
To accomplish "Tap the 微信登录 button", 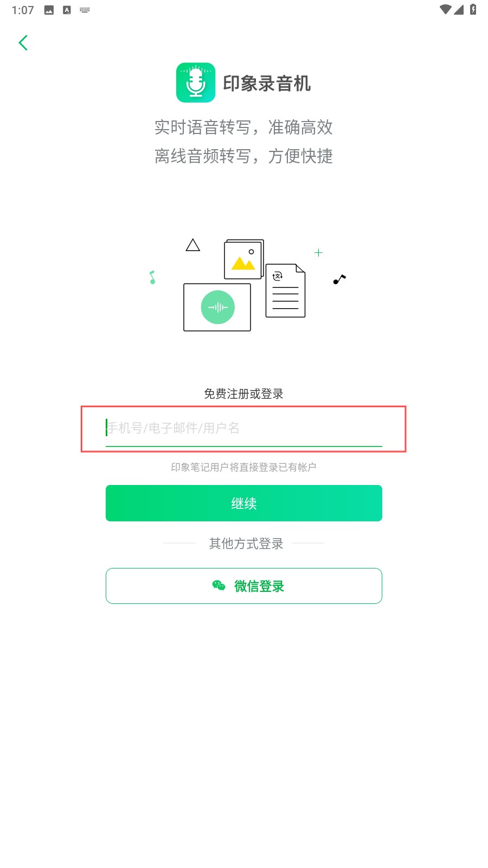I will pos(244,586).
